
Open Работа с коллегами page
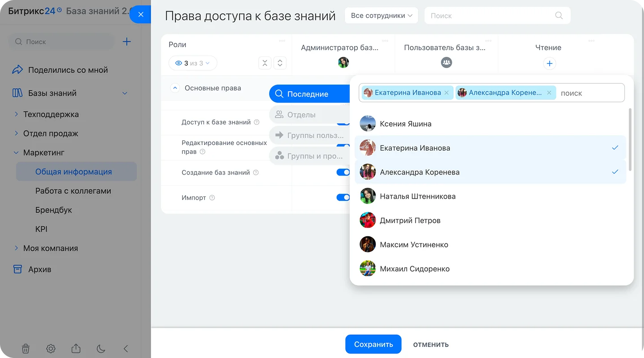coord(73,191)
